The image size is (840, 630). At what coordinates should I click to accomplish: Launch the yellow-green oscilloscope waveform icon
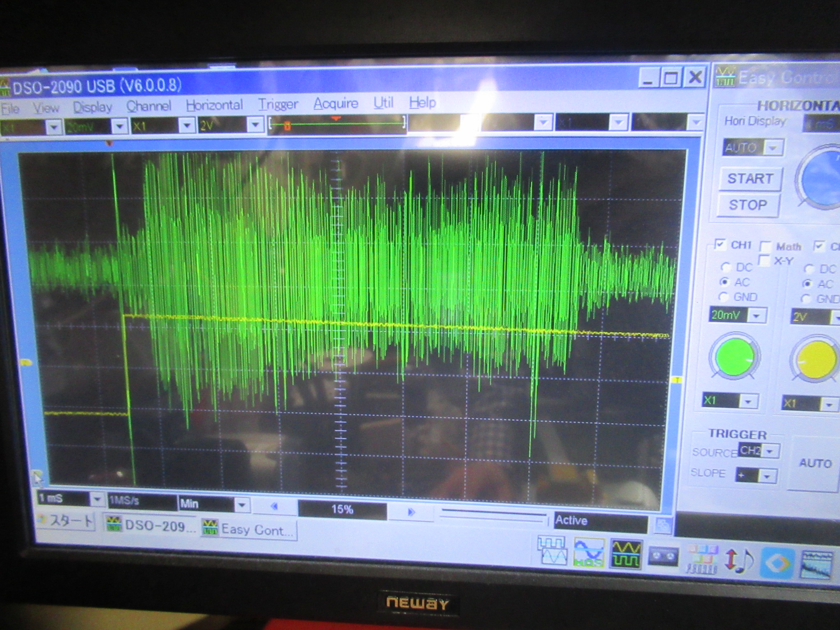point(625,555)
